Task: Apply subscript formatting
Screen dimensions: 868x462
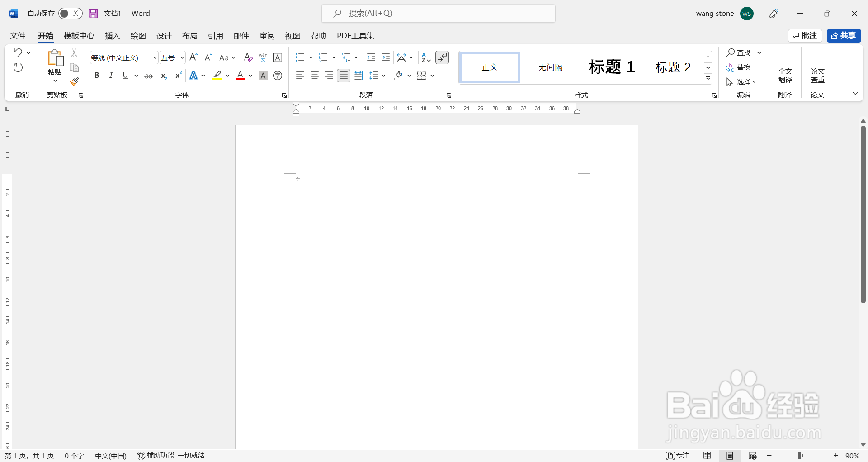Action: pos(164,76)
